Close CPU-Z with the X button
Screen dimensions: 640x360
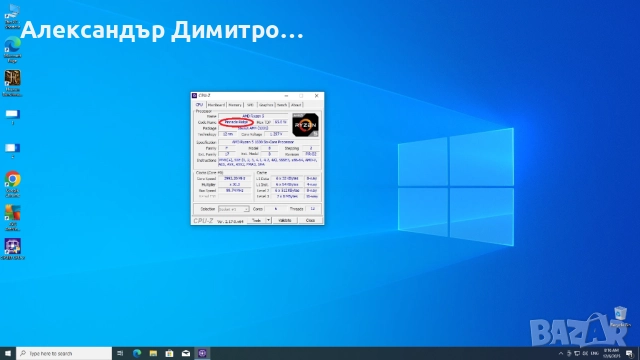316,96
